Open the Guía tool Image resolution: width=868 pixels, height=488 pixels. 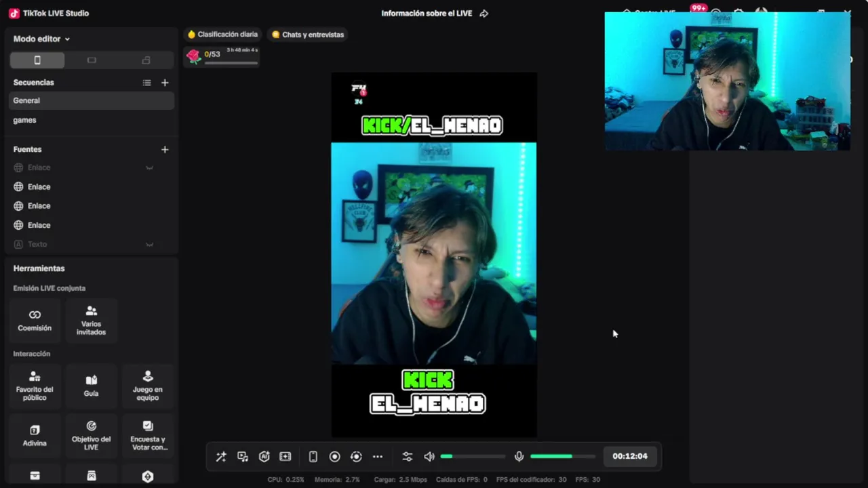pos(91,386)
